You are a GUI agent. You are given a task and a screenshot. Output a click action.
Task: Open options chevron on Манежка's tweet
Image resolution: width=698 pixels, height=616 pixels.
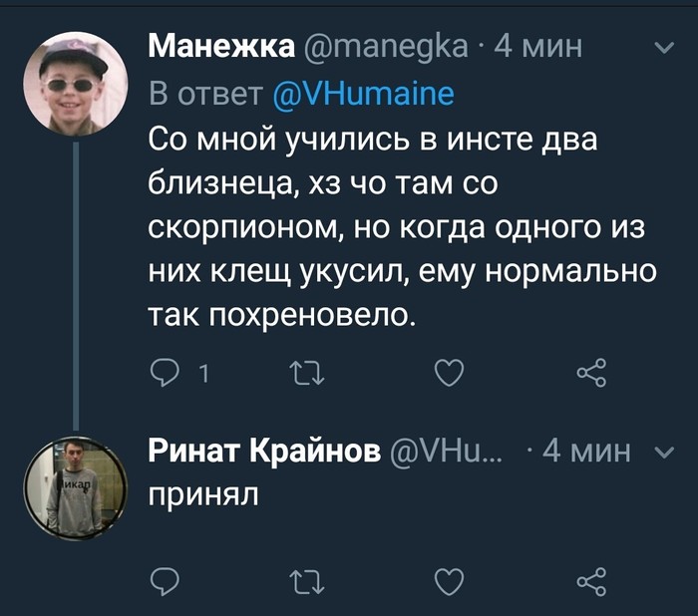[x=661, y=47]
